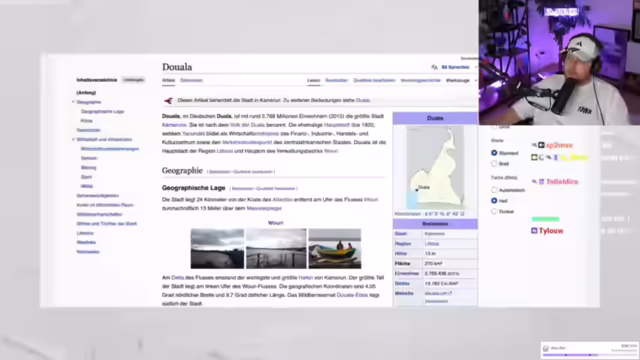Go to Weblinks in table of contents
640x360 pixels.
86,242
